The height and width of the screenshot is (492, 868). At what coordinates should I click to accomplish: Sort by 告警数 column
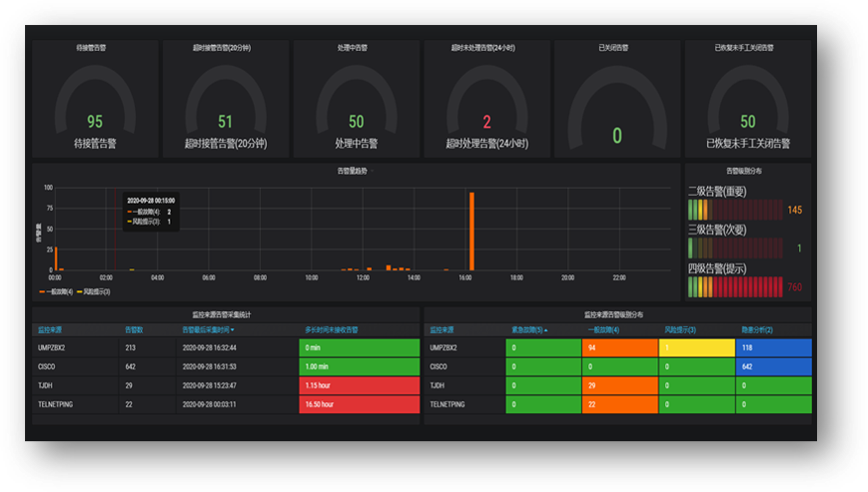point(134,330)
